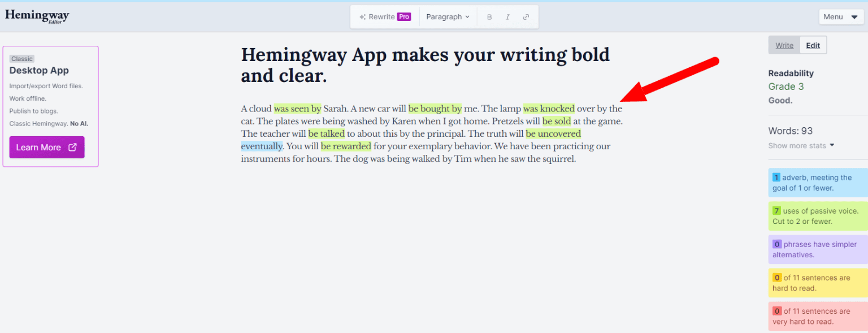Open the Menu dropdown
This screenshot has width=868, height=333.
click(x=840, y=16)
